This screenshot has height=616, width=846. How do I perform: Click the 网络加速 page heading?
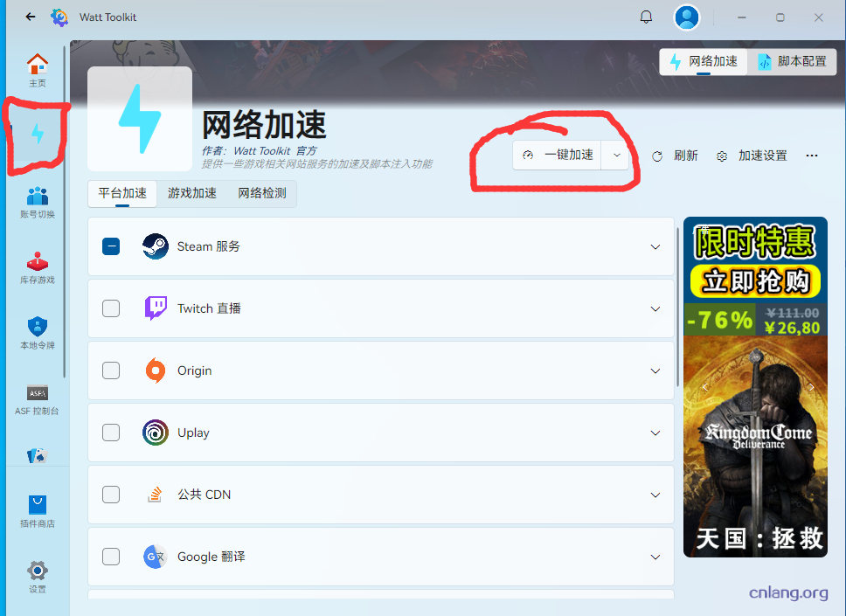pyautogui.click(x=264, y=125)
